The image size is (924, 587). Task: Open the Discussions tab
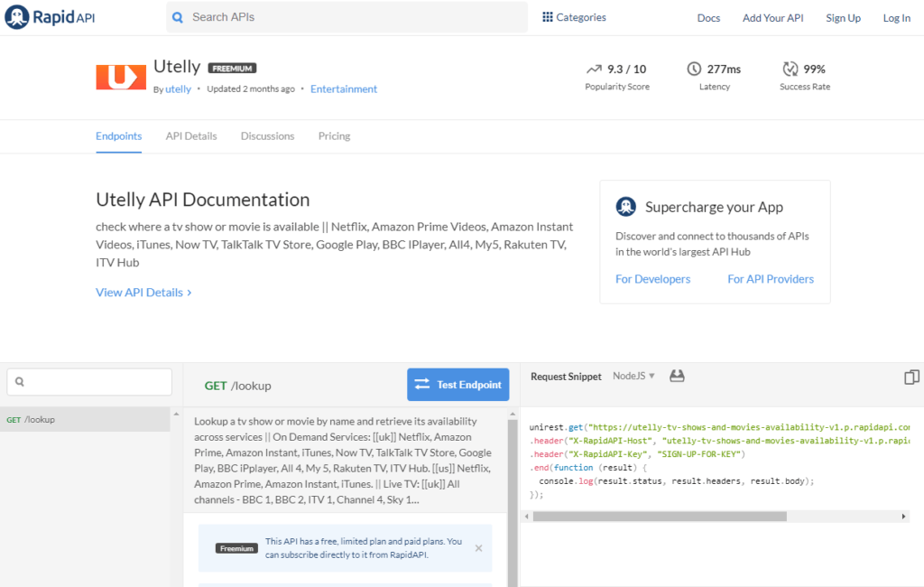(267, 136)
